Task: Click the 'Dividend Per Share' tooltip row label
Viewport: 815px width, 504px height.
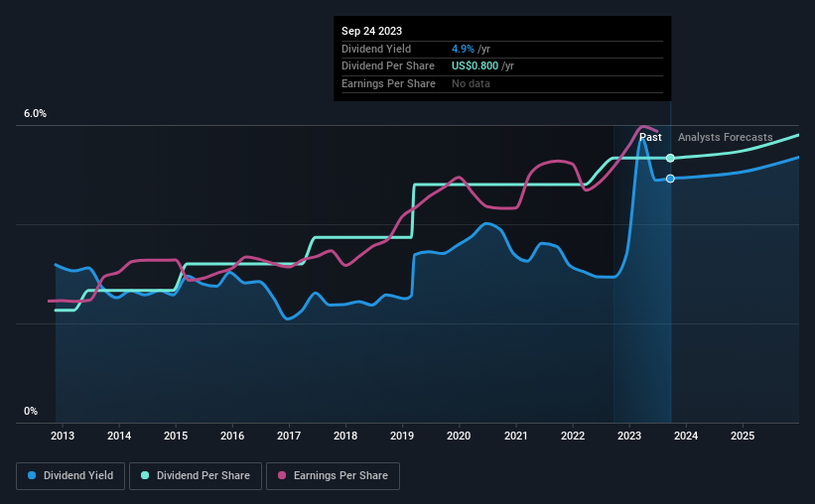Action: 388,66
